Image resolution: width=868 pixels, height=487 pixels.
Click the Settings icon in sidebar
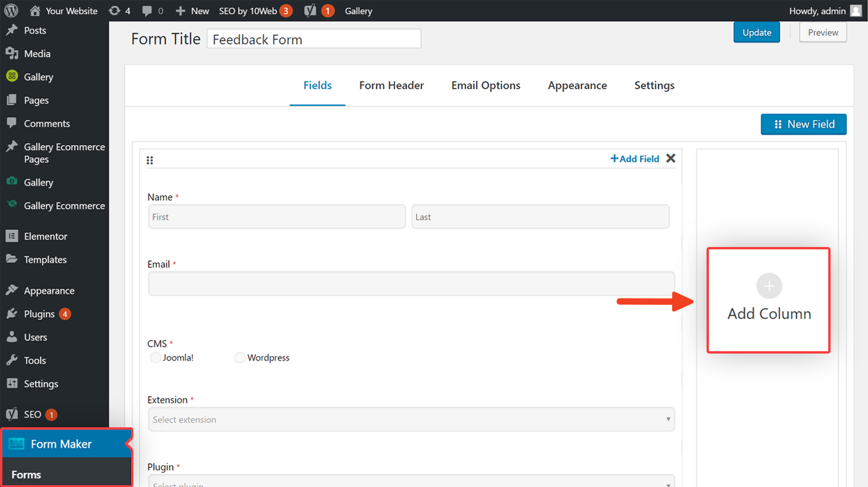click(x=12, y=383)
